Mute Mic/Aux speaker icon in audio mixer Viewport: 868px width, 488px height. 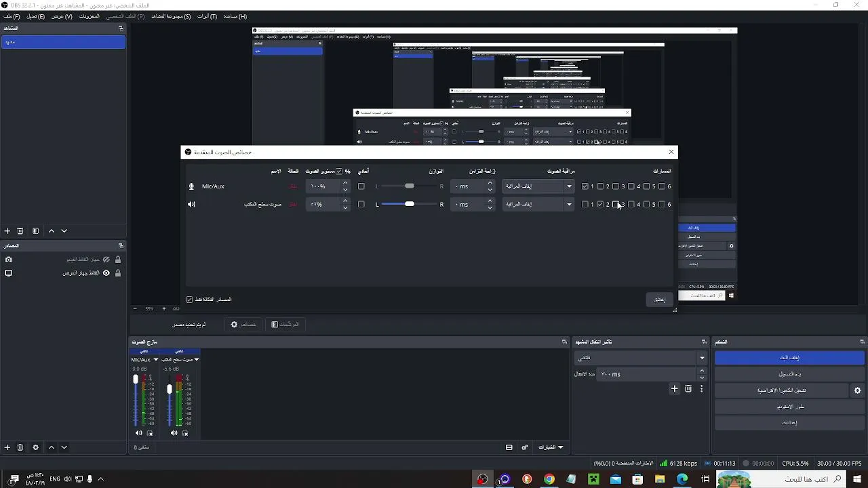point(139,433)
